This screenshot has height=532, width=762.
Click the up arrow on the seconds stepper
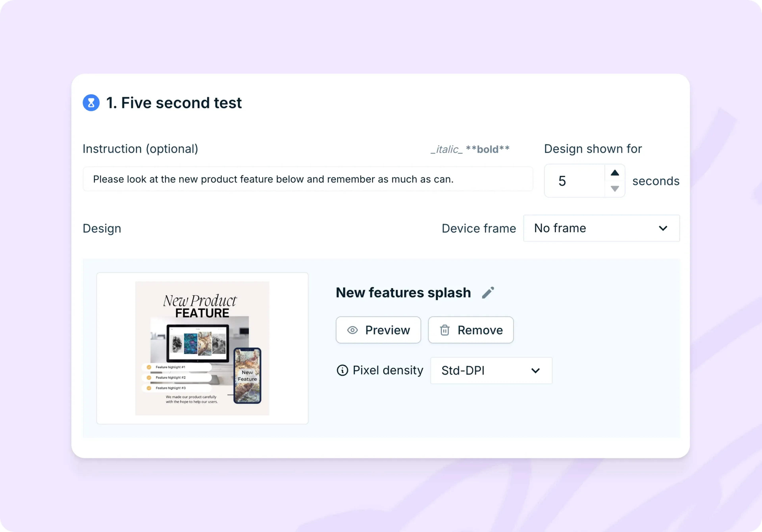tap(615, 172)
